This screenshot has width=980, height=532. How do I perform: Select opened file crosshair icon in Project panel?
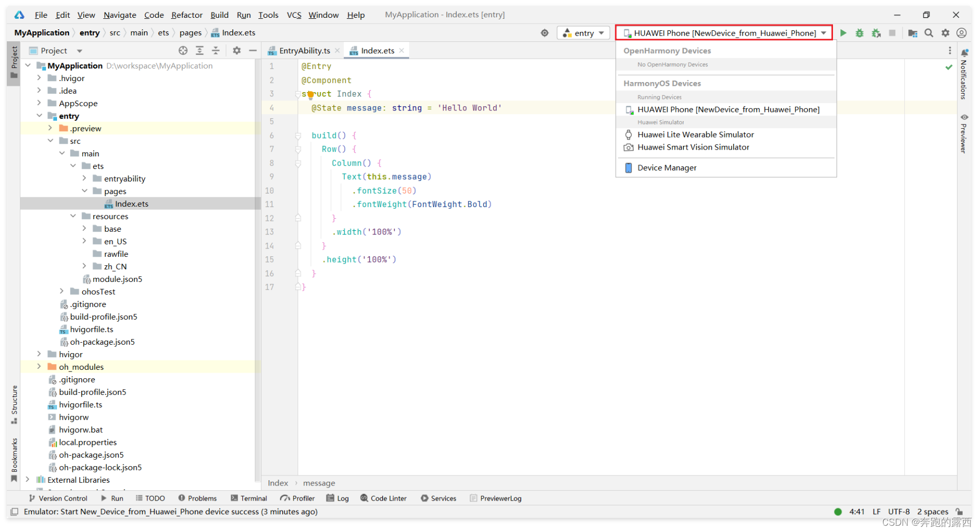183,51
